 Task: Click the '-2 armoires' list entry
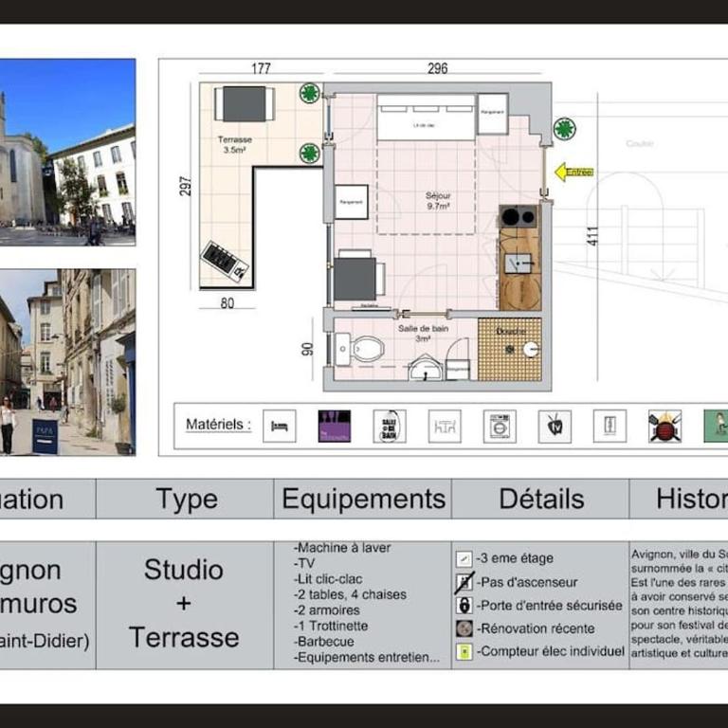coord(326,610)
